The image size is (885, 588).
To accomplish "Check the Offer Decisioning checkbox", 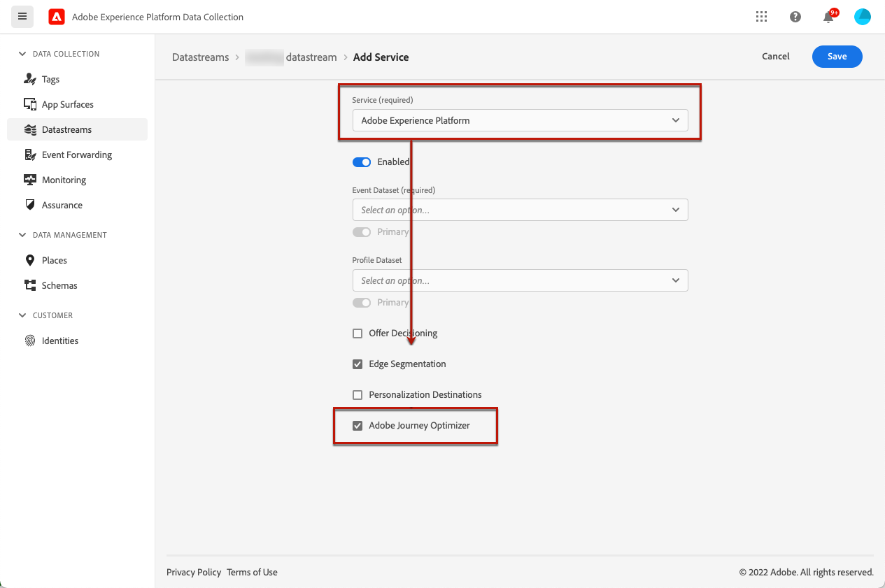I will click(x=357, y=334).
